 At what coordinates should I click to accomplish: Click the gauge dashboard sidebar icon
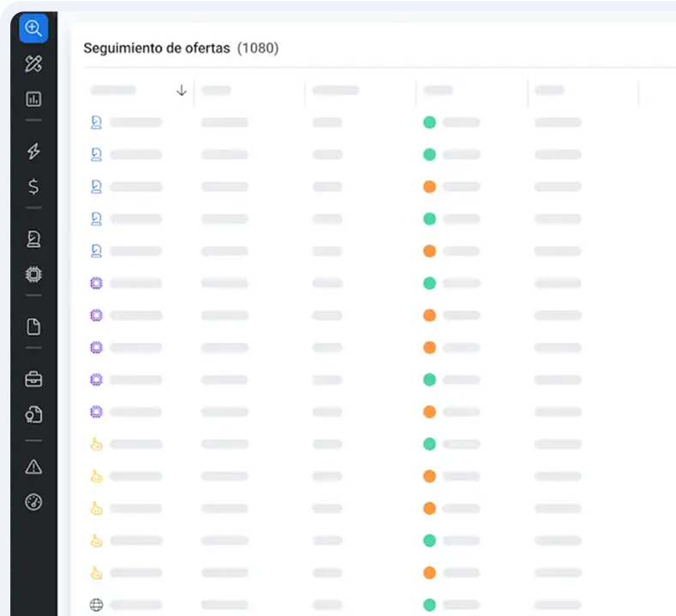pyautogui.click(x=33, y=502)
